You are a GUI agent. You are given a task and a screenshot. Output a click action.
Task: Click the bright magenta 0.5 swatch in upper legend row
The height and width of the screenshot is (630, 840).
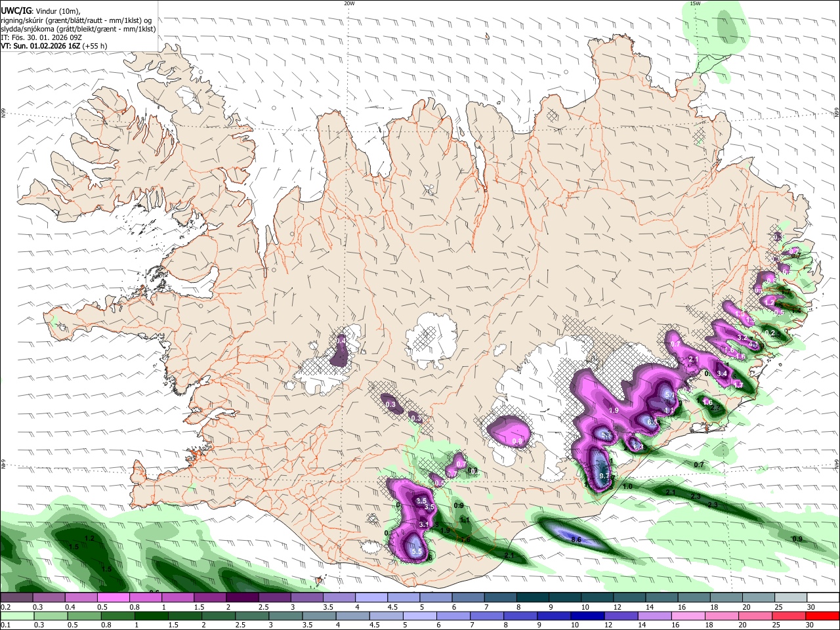[113, 598]
